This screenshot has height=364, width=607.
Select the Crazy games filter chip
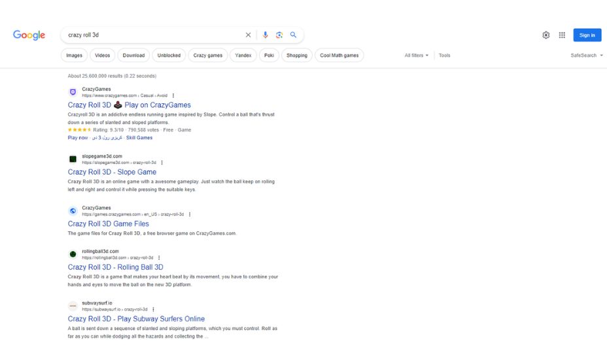[208, 56]
